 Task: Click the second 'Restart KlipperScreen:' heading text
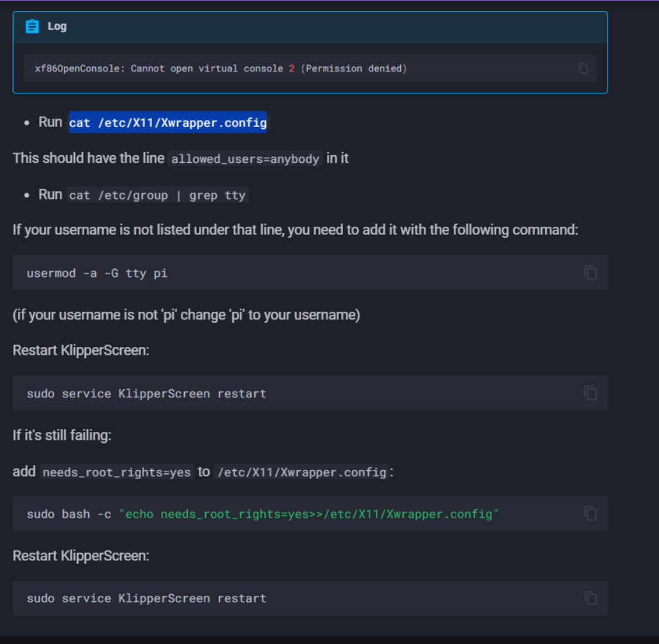tap(80, 556)
